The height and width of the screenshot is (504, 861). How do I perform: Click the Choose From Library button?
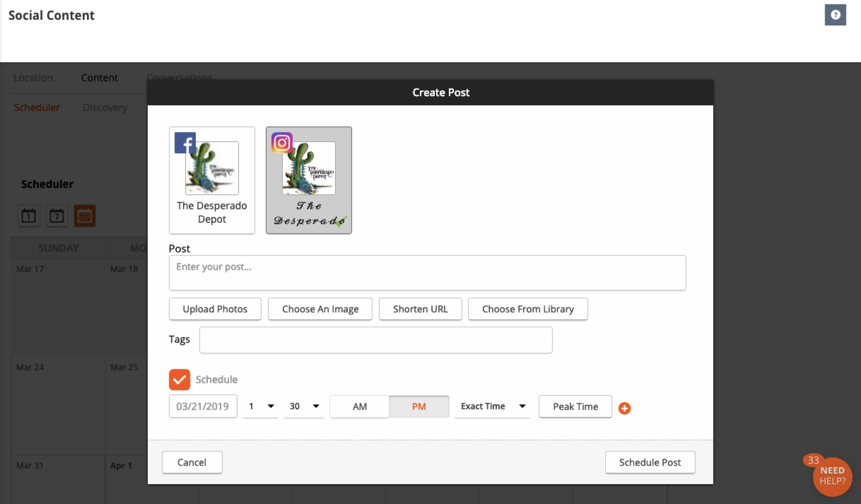click(x=528, y=309)
